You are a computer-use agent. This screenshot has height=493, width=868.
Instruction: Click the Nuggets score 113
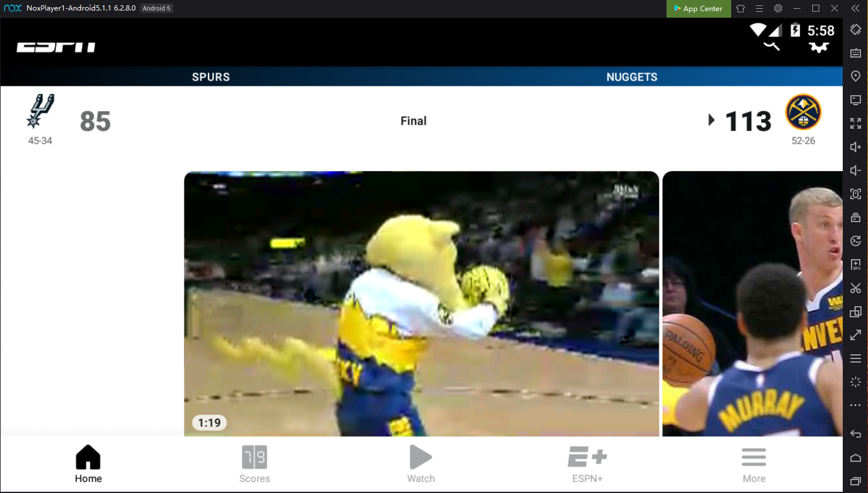click(748, 122)
